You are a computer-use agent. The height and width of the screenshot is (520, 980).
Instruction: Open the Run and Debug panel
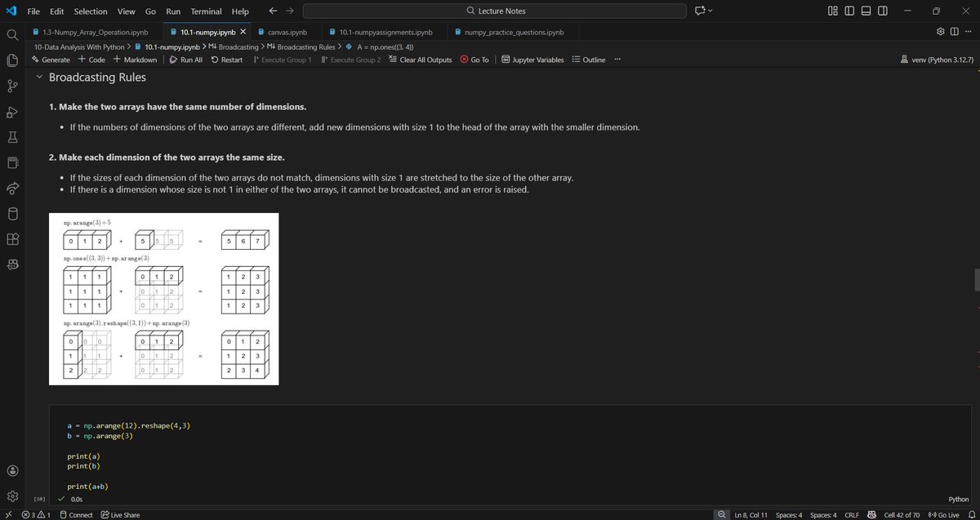pyautogui.click(x=11, y=111)
